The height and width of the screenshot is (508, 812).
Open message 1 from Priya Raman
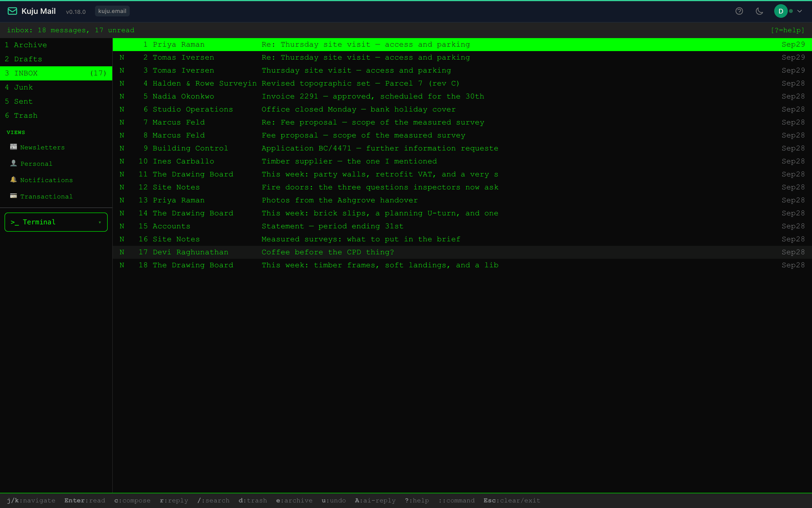(x=462, y=44)
